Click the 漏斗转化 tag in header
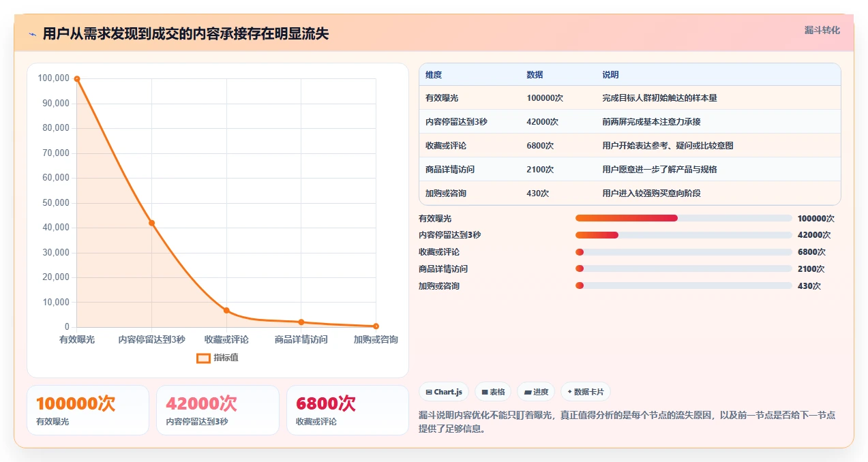 coord(822,30)
